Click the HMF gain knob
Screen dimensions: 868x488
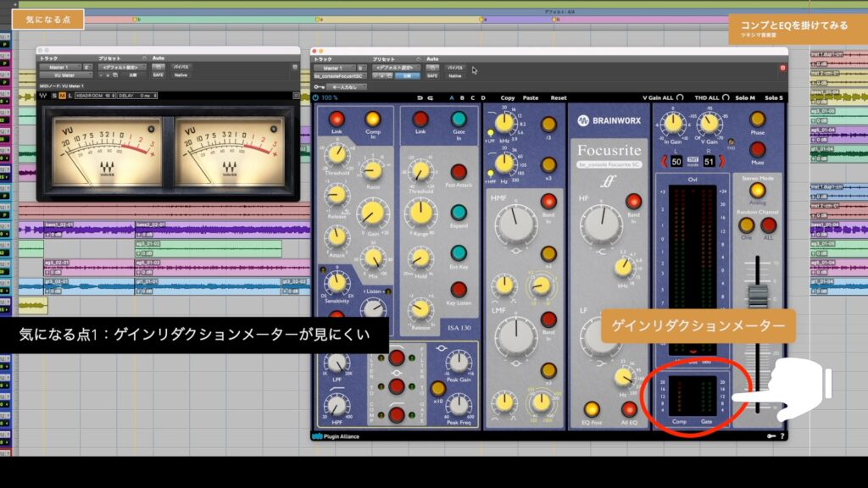[x=516, y=225]
